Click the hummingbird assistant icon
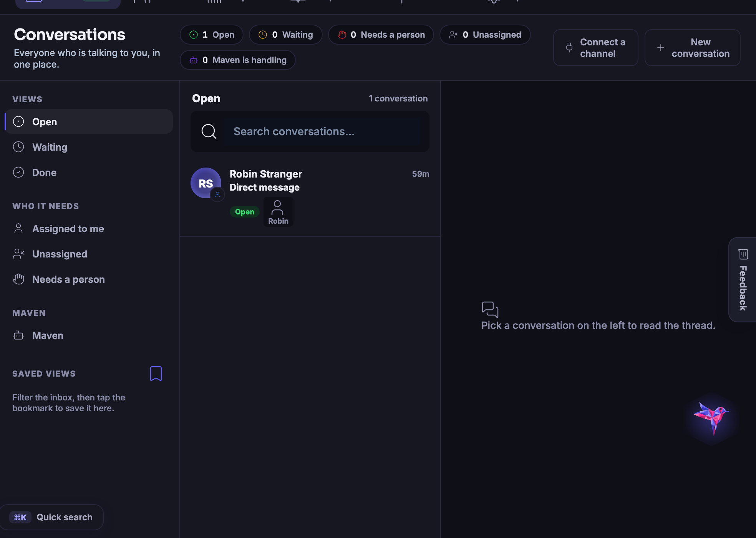This screenshot has height=538, width=756. [x=711, y=418]
